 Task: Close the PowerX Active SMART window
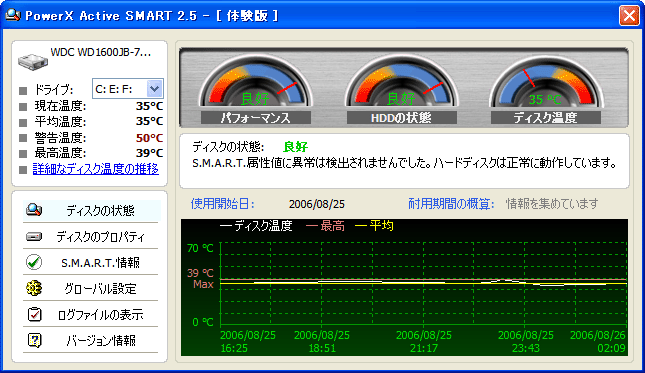629,16
